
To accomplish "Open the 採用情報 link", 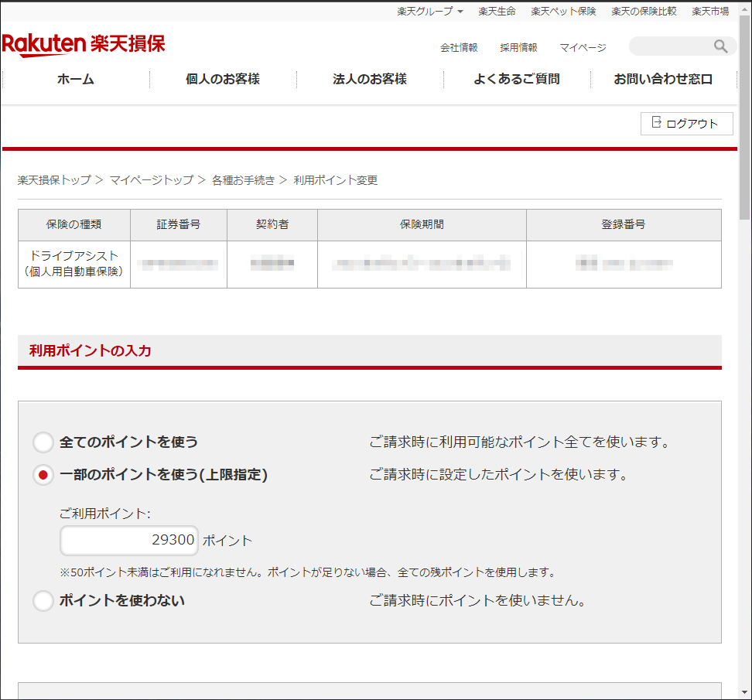I will [x=518, y=47].
